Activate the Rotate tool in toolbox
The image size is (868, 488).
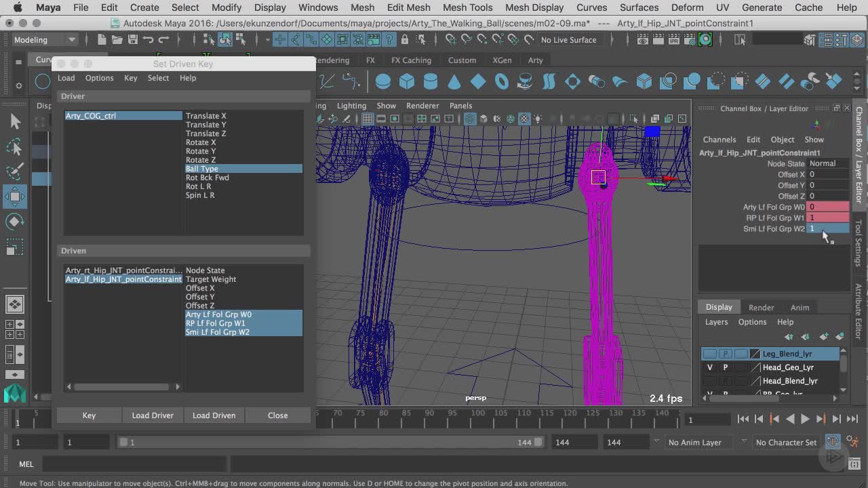click(x=15, y=222)
